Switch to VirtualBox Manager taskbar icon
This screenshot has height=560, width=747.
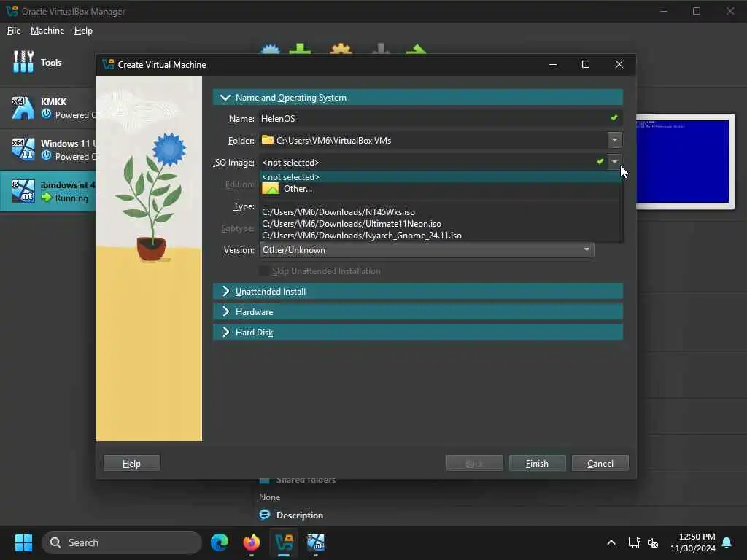(x=284, y=542)
